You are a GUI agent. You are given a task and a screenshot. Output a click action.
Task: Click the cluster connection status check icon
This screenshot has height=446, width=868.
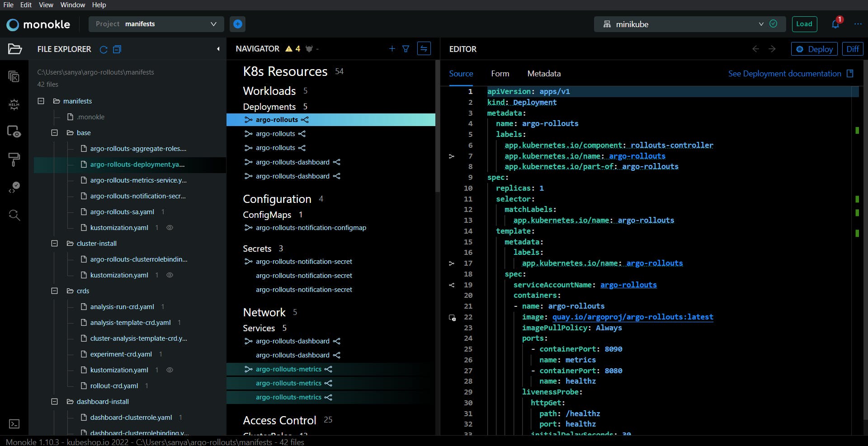[x=774, y=24]
